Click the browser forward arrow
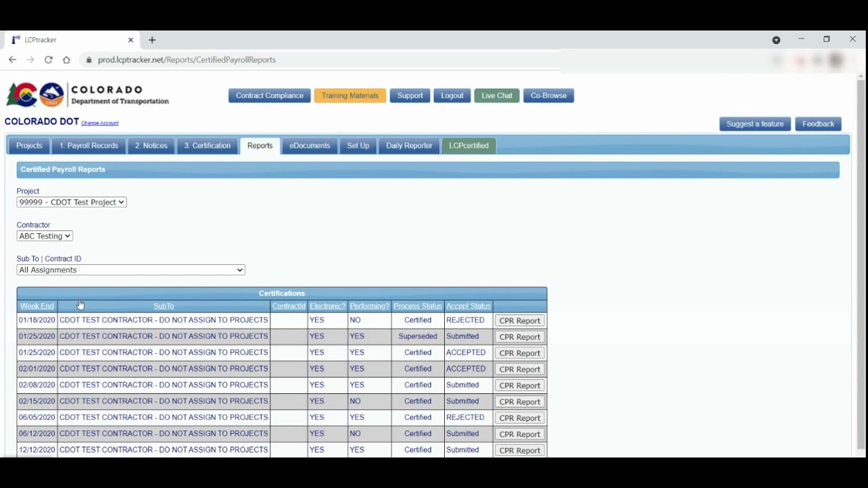This screenshot has height=488, width=868. click(x=31, y=60)
